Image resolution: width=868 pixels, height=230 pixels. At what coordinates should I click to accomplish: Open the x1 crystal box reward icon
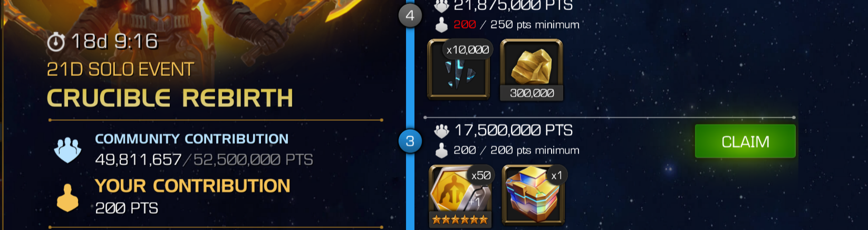(533, 194)
